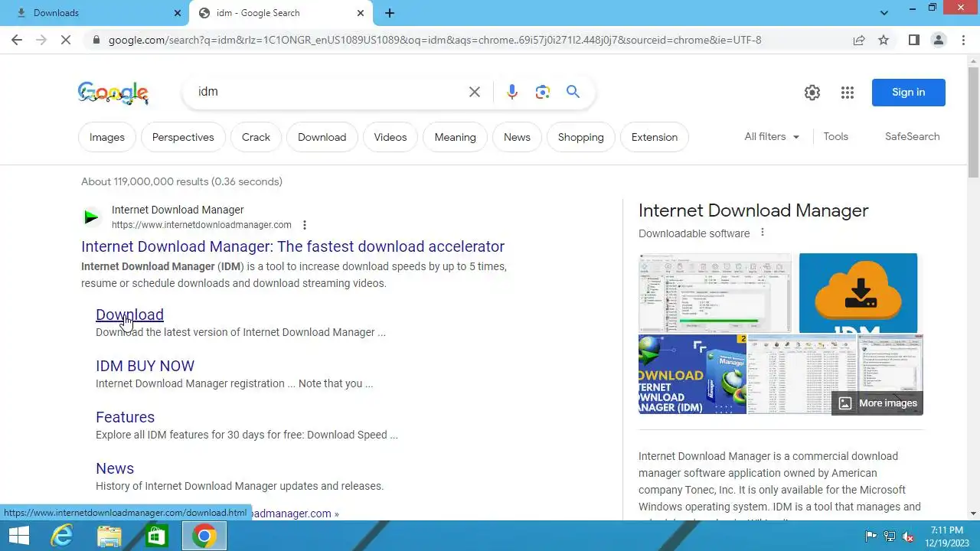This screenshot has height=551, width=980.
Task: Open the News sitelink under result
Action: [x=115, y=468]
